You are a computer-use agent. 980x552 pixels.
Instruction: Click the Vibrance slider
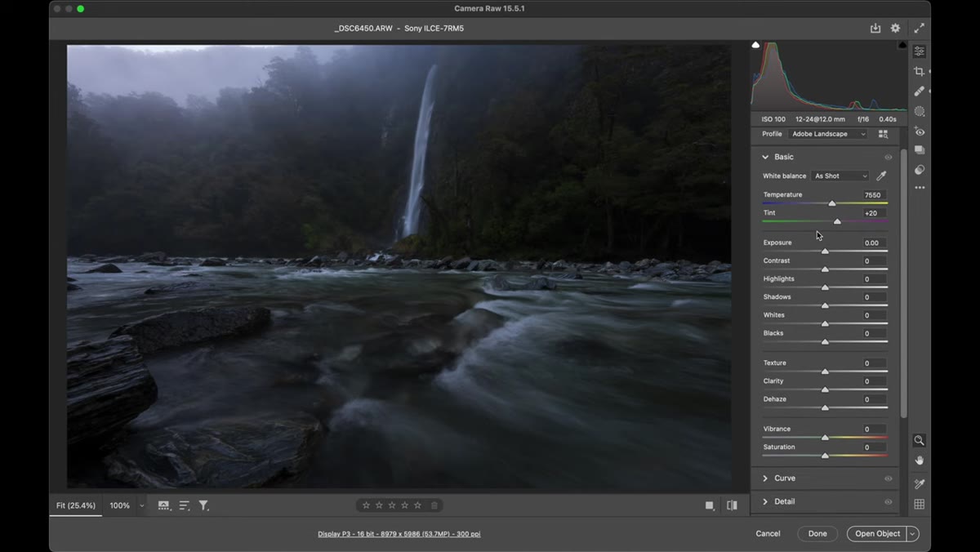pos(825,438)
